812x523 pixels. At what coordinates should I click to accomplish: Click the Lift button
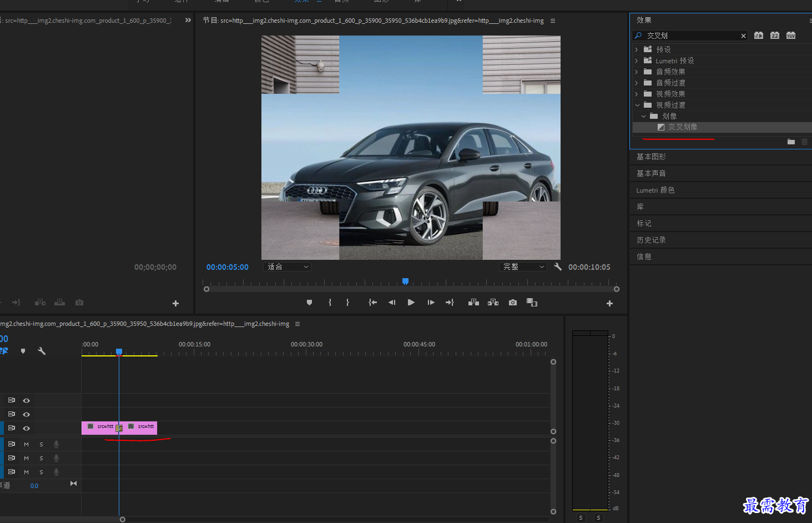473,303
